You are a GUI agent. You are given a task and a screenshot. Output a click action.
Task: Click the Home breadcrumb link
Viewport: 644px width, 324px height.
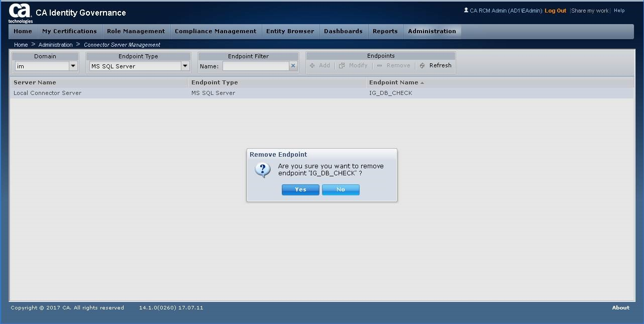21,45
